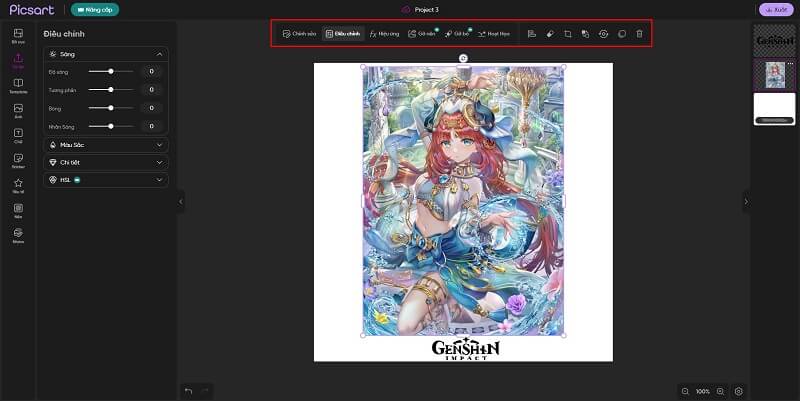
Task: Open the upload icon in left sidebar
Action: pyautogui.click(x=18, y=61)
